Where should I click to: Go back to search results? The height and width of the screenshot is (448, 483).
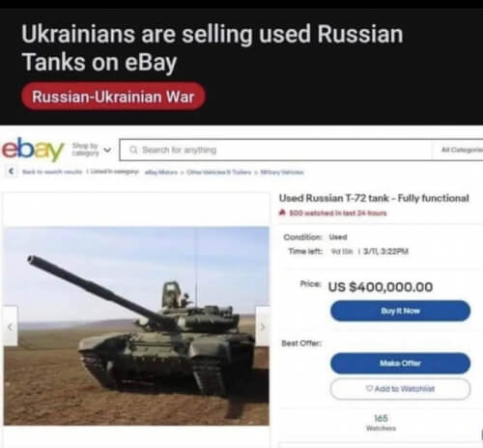pyautogui.click(x=52, y=172)
